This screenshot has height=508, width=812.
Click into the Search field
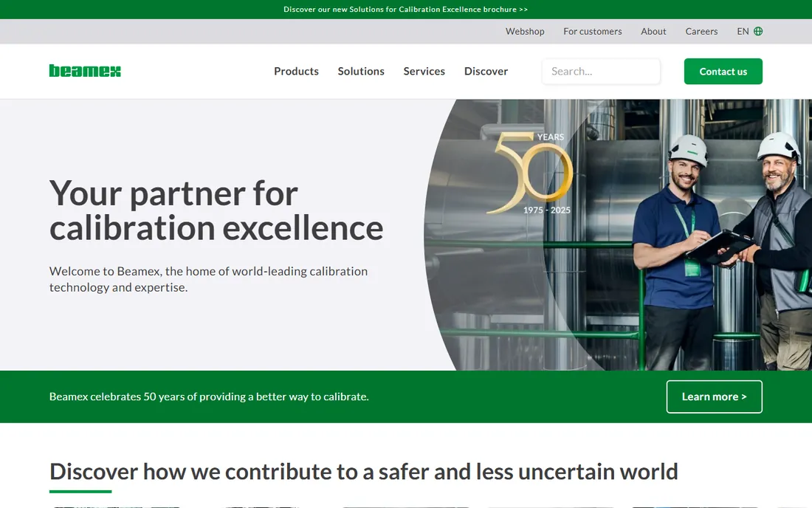601,71
